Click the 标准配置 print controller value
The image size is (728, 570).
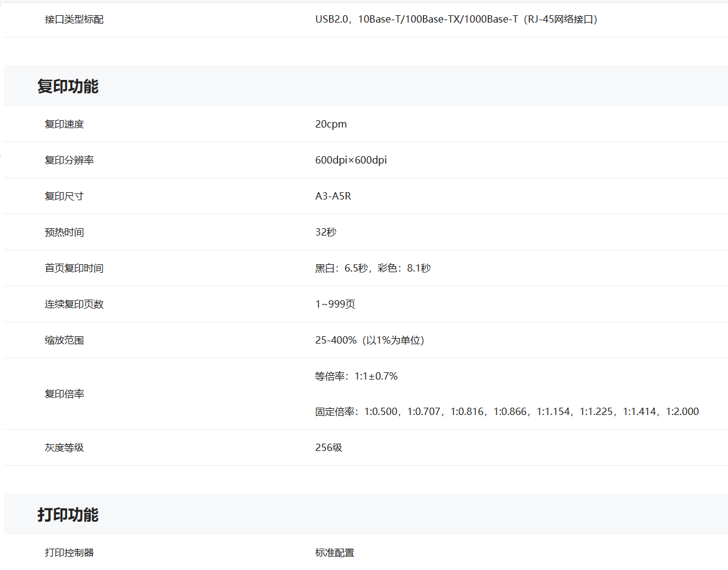334,553
